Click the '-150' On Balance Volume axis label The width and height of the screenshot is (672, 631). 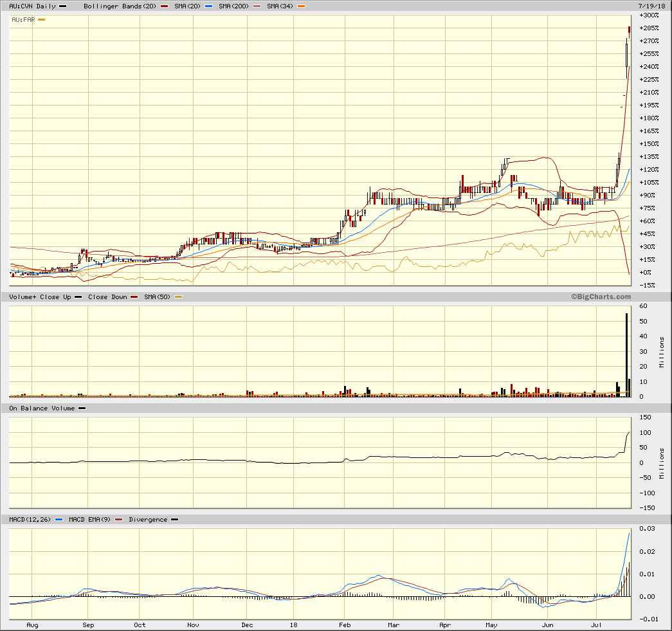point(647,508)
